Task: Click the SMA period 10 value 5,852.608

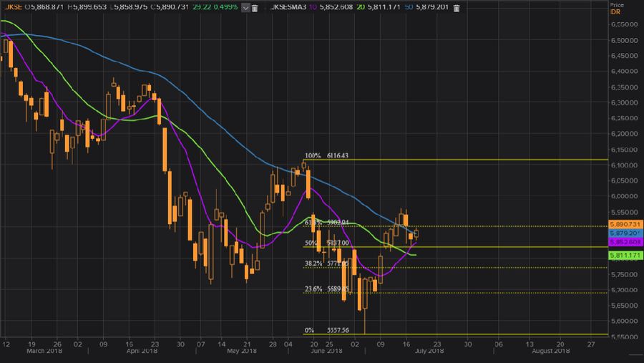Action: [x=336, y=7]
